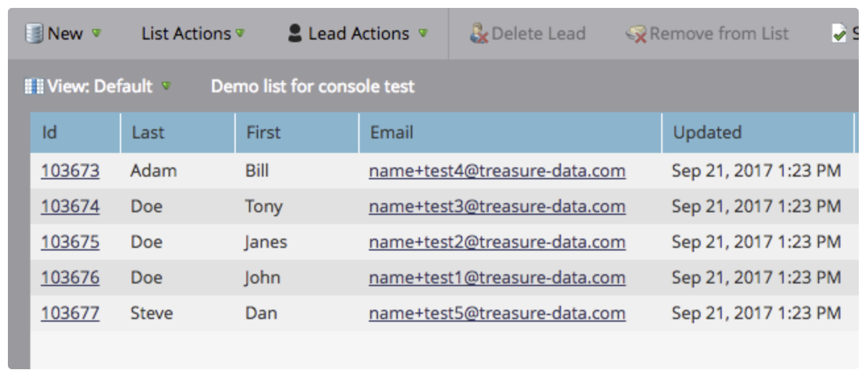Expand the Lead Actions dropdown arrow

(x=423, y=33)
